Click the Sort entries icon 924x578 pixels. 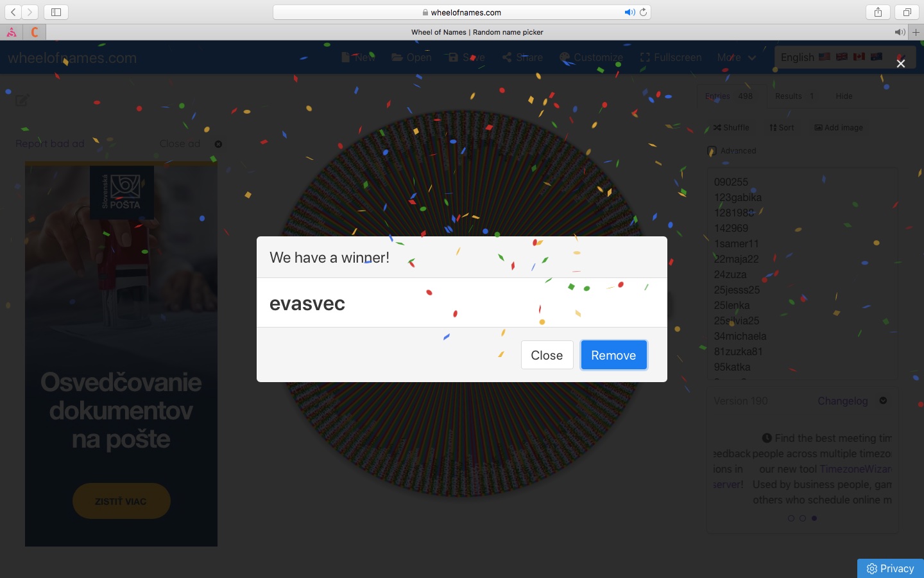[773, 128]
